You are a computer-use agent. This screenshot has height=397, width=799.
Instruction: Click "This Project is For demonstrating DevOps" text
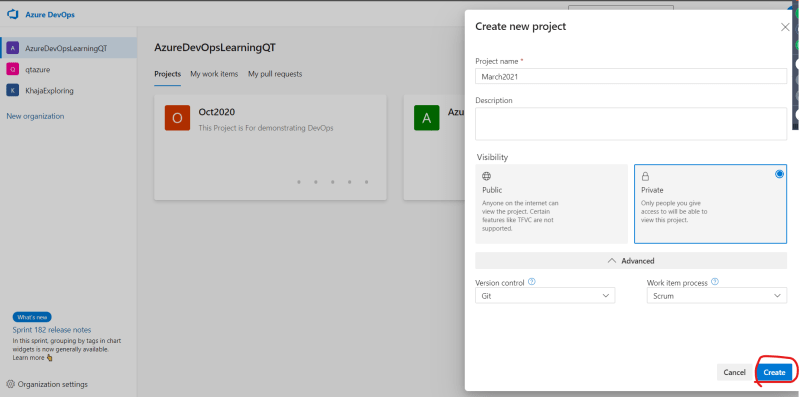coord(265,128)
